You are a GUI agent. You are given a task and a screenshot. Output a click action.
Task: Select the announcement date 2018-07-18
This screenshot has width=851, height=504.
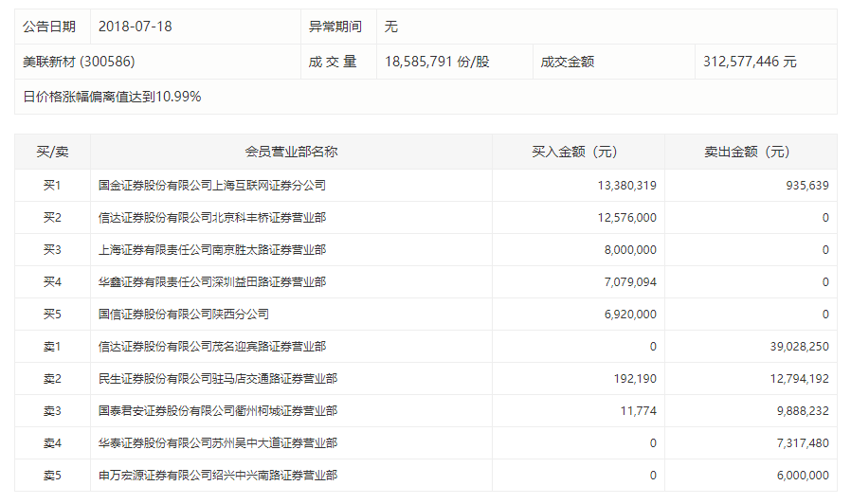[135, 27]
